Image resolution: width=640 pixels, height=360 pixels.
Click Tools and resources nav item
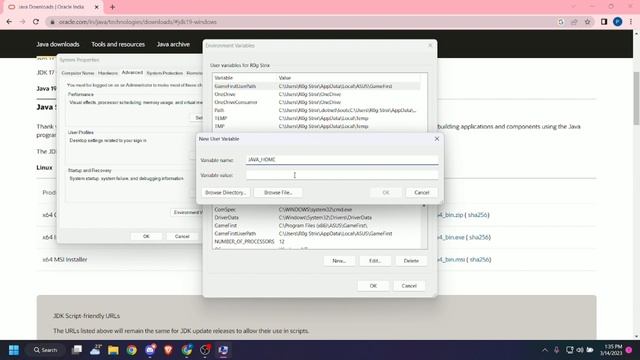point(118,44)
